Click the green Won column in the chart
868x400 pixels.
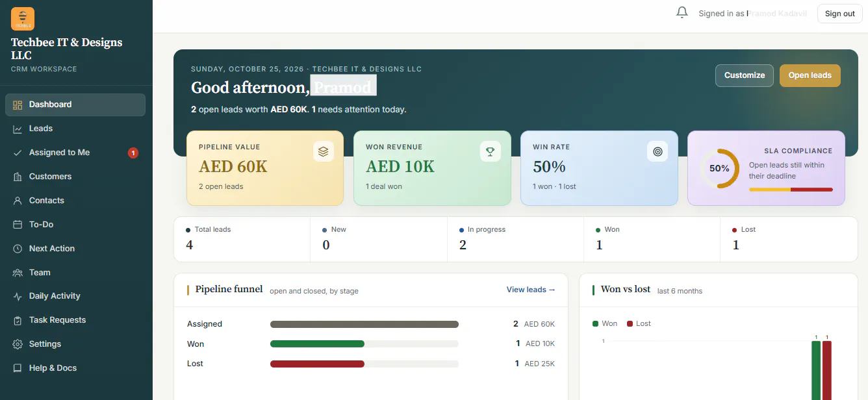(816, 370)
